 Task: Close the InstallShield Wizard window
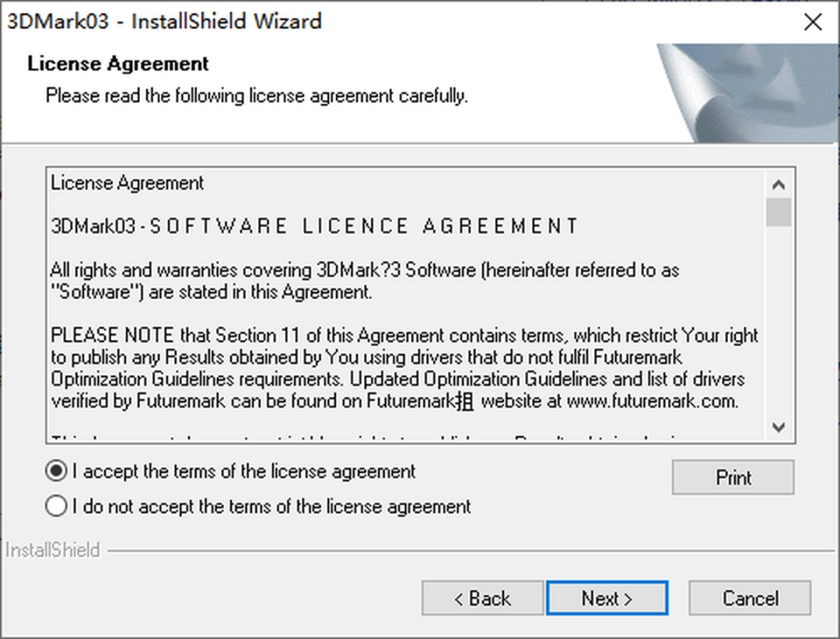click(812, 22)
